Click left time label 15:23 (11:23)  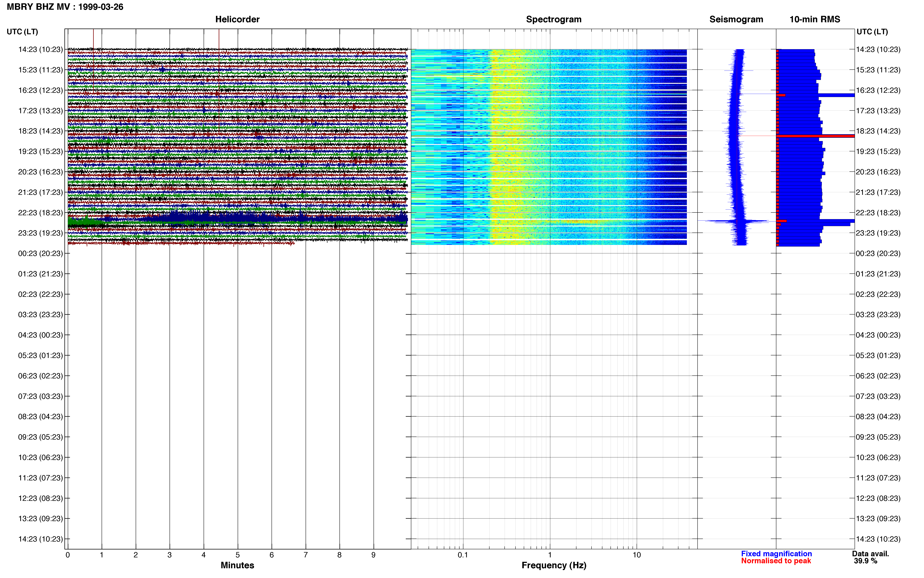tap(40, 70)
